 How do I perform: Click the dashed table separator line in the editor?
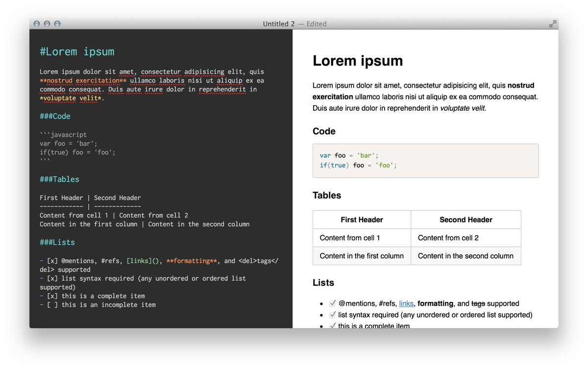click(x=90, y=207)
